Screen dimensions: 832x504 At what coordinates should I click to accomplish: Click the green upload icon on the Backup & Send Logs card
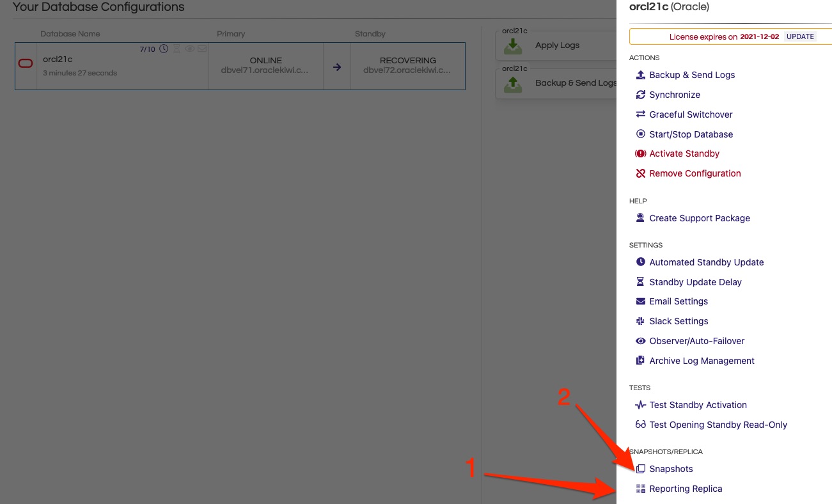[x=513, y=83]
